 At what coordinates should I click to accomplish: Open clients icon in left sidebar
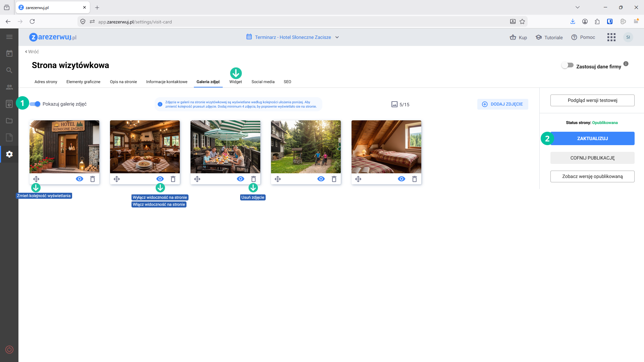[9, 87]
